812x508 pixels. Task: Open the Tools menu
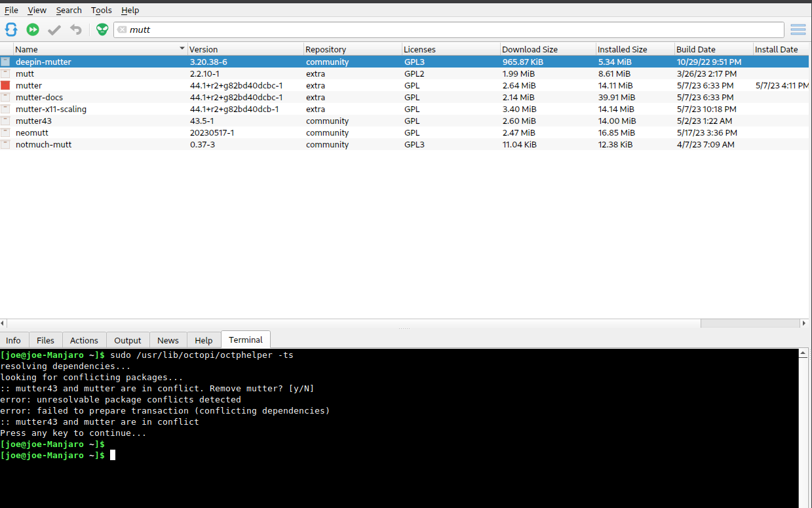102,10
